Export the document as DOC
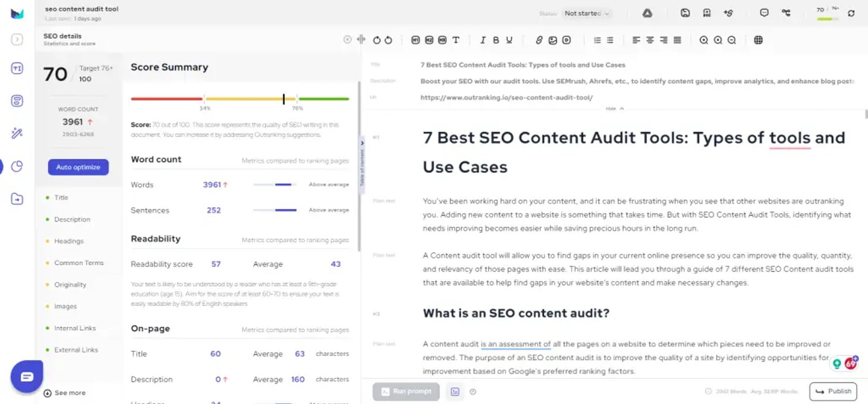 point(707,13)
